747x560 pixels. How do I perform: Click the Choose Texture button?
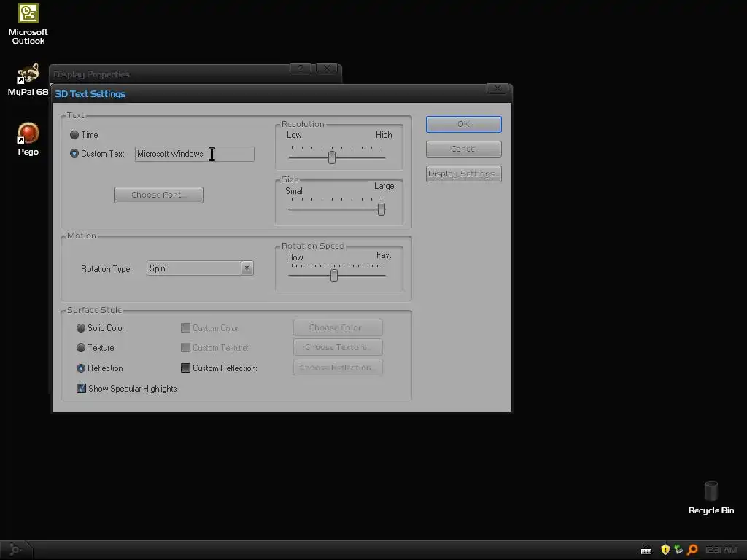(x=338, y=347)
